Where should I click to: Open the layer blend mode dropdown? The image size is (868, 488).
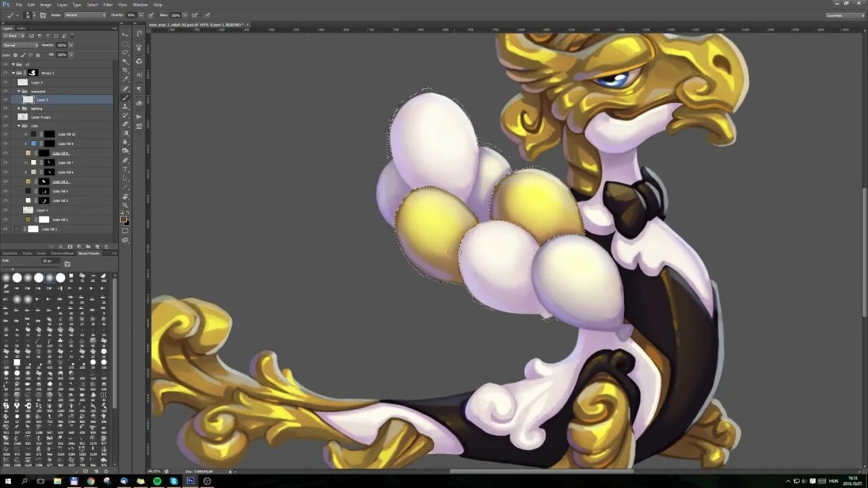(20, 45)
